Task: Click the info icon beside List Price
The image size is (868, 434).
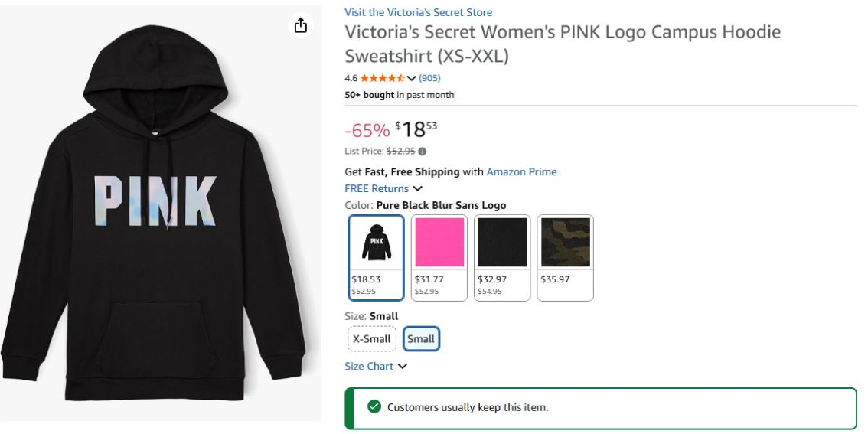Action: click(x=423, y=151)
